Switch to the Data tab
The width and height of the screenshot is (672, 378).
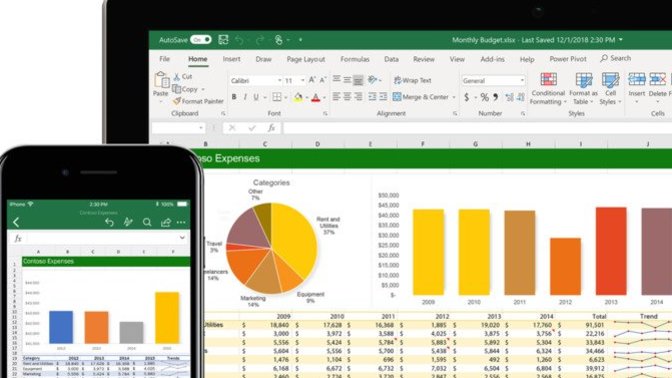pyautogui.click(x=391, y=59)
